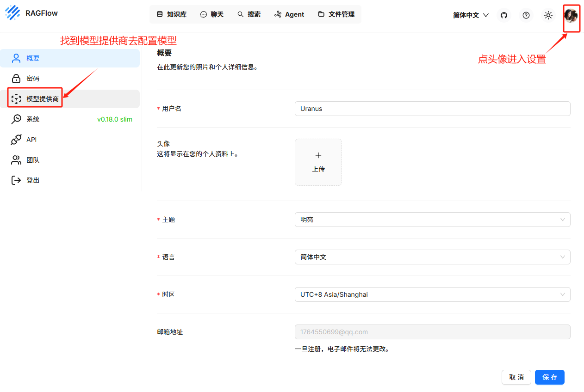Screen dimensions: 584x392
Task: Click the lock icon beside 密码
Action: click(16, 79)
